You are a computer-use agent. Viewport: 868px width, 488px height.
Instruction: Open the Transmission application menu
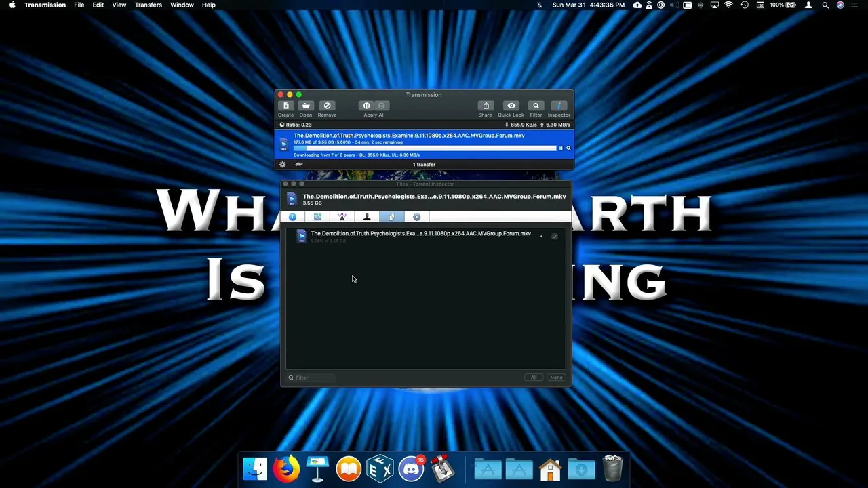[x=45, y=5]
